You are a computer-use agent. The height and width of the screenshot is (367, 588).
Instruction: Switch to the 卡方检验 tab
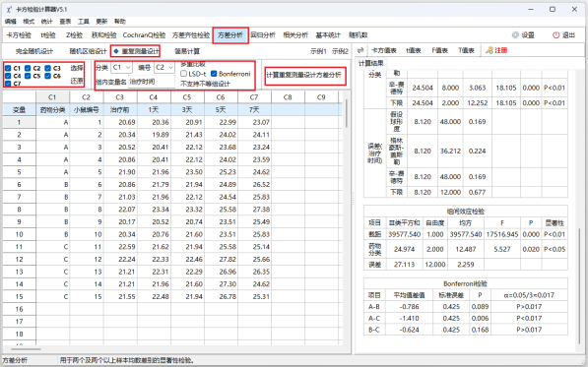(19, 35)
